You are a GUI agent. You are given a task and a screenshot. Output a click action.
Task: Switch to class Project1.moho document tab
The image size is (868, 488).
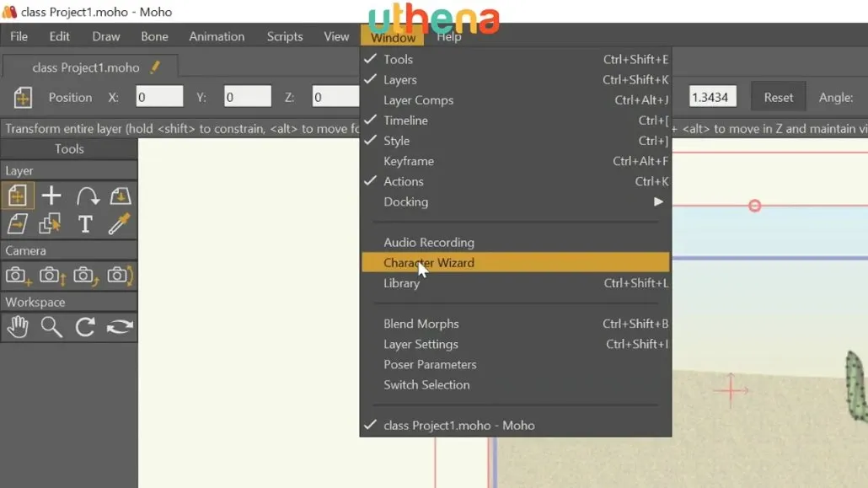[x=90, y=67]
